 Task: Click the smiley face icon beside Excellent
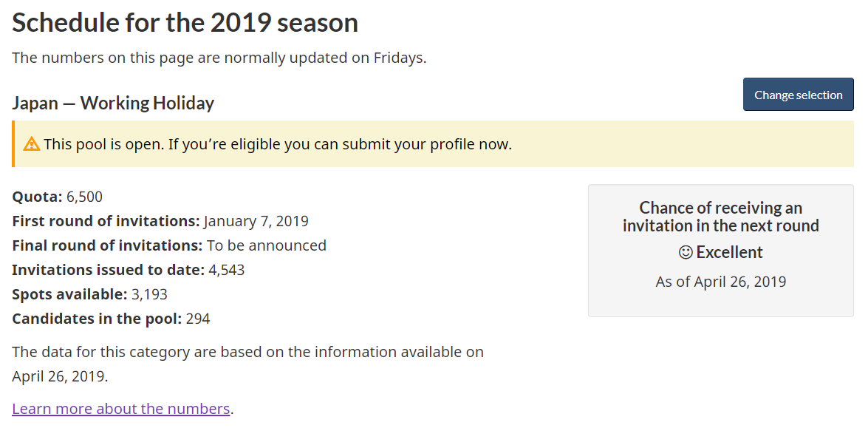click(x=686, y=253)
